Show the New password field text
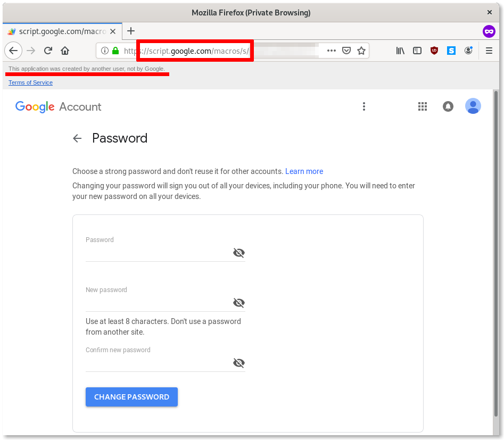The width and height of the screenshot is (504, 440). pyautogui.click(x=239, y=303)
